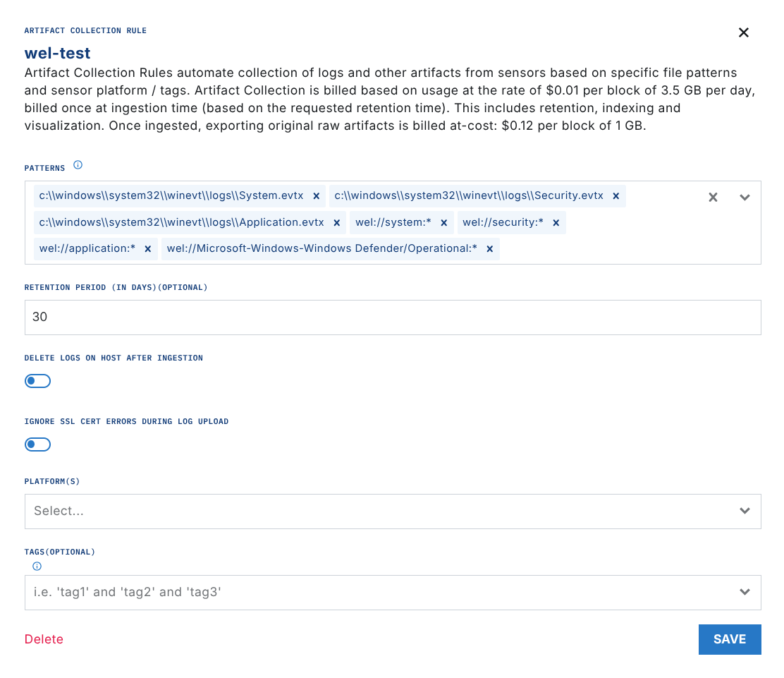Viewport: 784px width, 678px height.
Task: Toggle Ignore SSL Cert Errors During Log Upload
Action: click(x=38, y=444)
